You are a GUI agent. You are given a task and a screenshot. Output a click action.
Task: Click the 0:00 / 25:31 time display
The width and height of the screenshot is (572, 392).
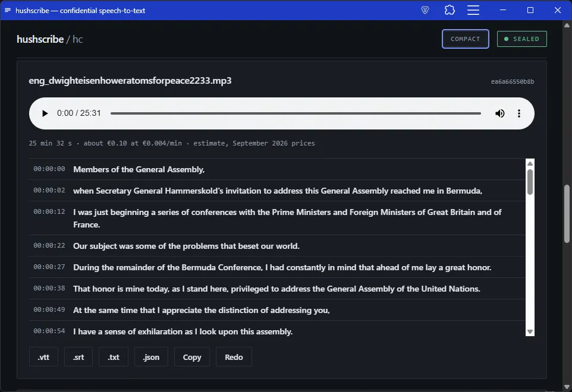[x=79, y=113]
